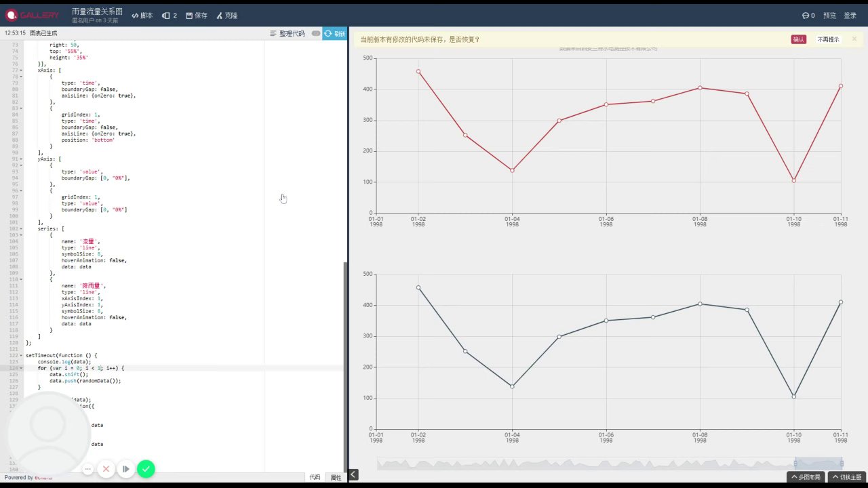Open 切换主题 theme switcher panel
The image size is (868, 488).
(x=846, y=477)
